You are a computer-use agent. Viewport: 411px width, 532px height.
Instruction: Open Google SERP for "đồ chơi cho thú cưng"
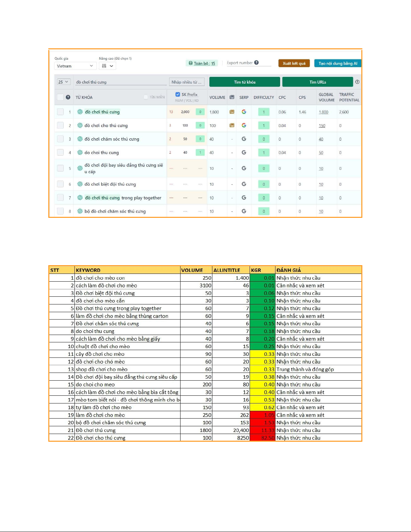pos(244,126)
